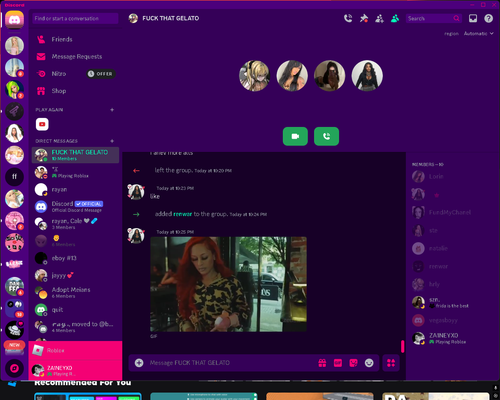Open bottom pink circle discover icon
The width and height of the screenshot is (500, 400).
click(x=14, y=368)
